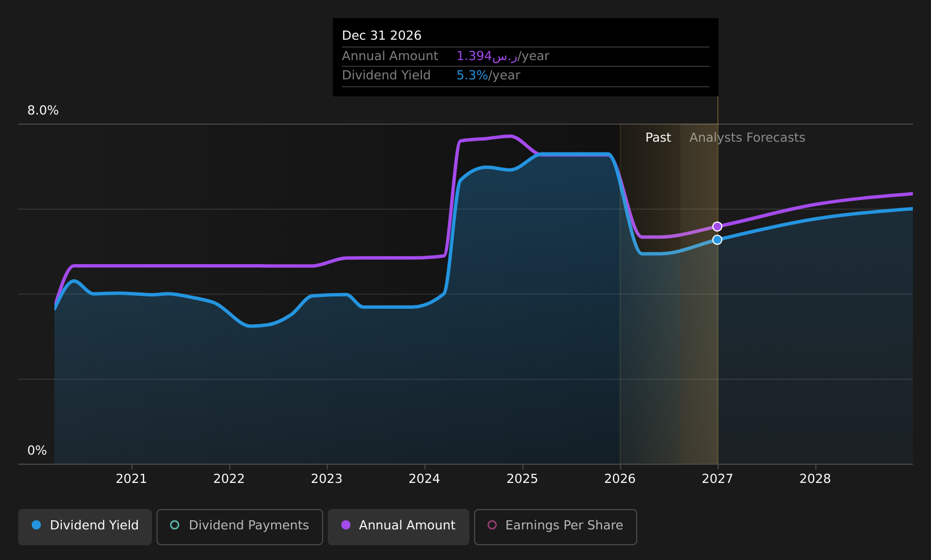Click the Analysts Forecasts region label

pos(747,138)
